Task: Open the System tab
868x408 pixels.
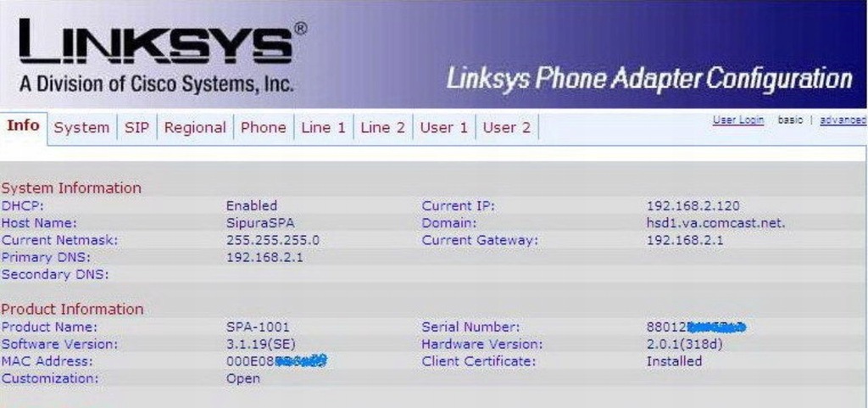Action: 81,128
